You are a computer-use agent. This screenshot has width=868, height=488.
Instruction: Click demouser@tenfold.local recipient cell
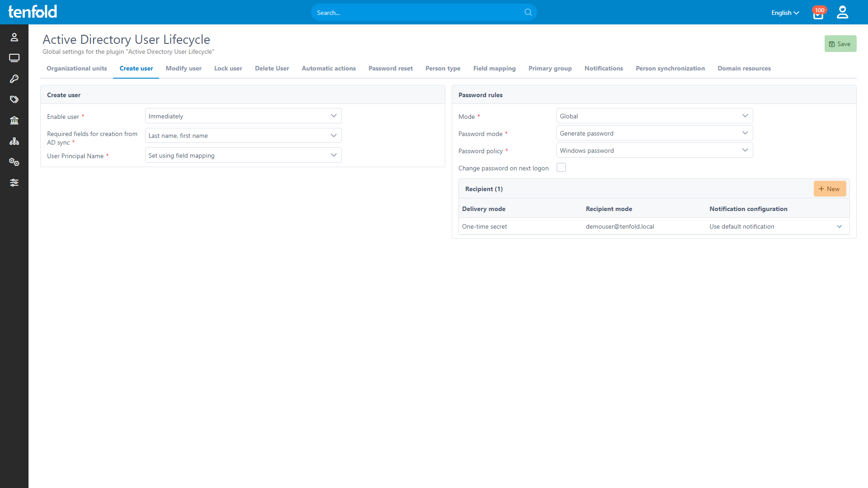tap(620, 226)
